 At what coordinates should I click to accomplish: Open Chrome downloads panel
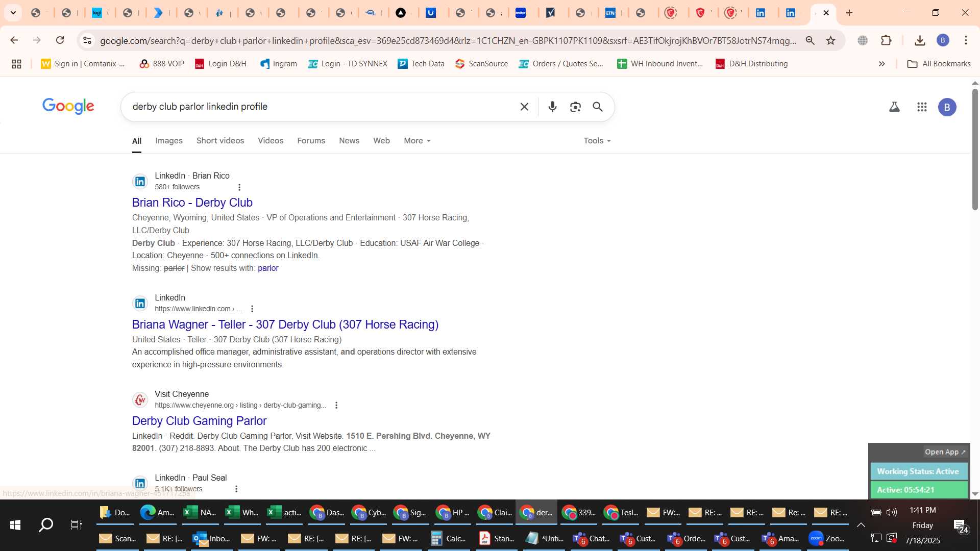coord(920,40)
